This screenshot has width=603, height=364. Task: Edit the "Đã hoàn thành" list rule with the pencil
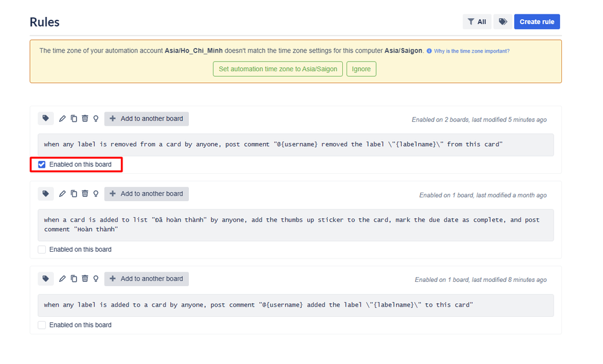coord(62,194)
